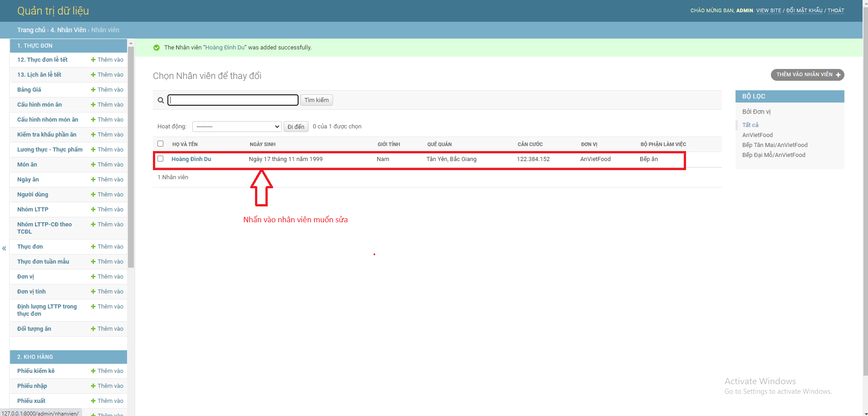Click the search magnifier icon
868x416 pixels.
[x=161, y=100]
